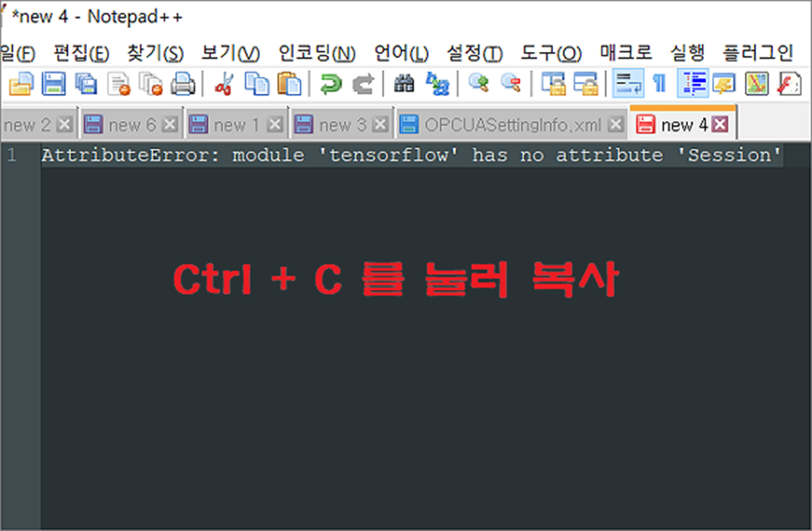Open the Function List icon

789,84
